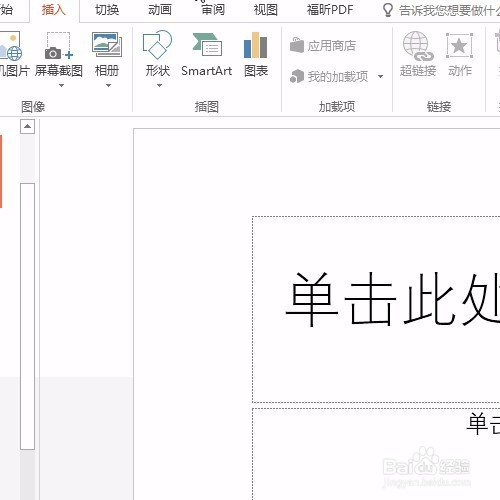
Task: Insert a SmartArt graphic
Action: (x=207, y=55)
